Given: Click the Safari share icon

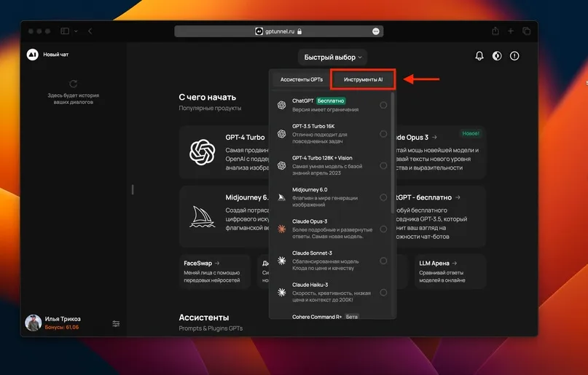Looking at the screenshot, I should point(495,31).
